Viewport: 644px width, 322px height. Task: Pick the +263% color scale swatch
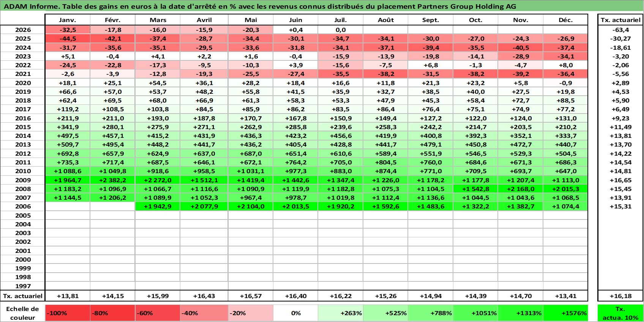click(341, 313)
